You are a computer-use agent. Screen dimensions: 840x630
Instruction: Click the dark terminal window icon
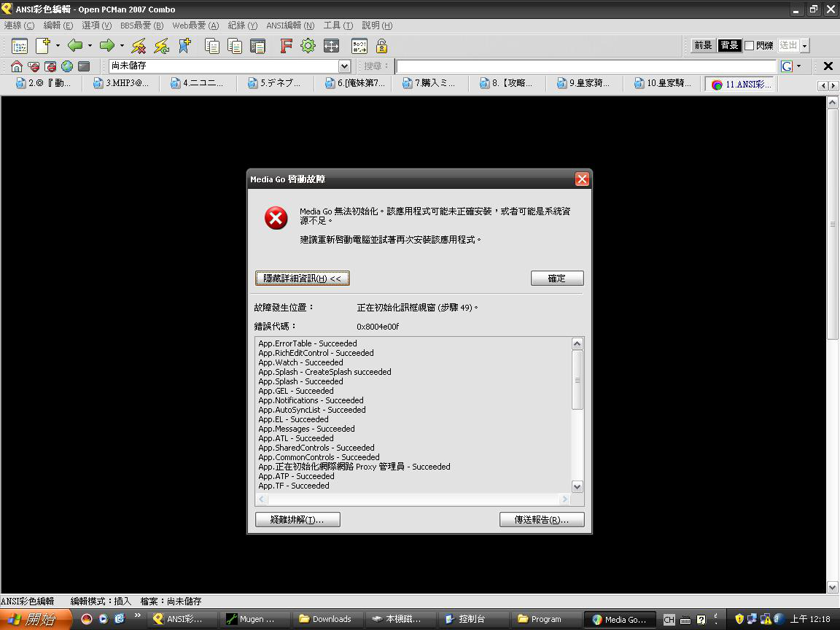tap(84, 66)
